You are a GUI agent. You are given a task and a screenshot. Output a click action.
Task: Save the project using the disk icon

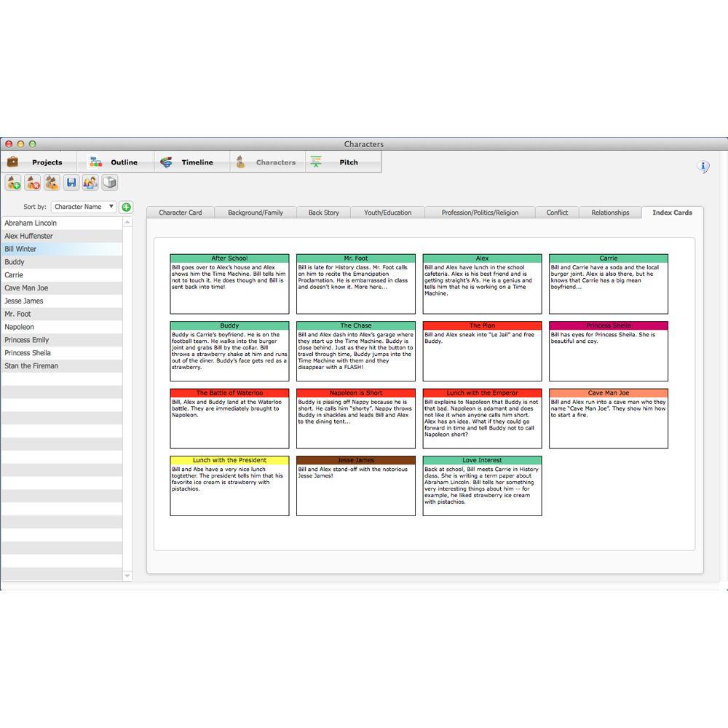tap(70, 183)
